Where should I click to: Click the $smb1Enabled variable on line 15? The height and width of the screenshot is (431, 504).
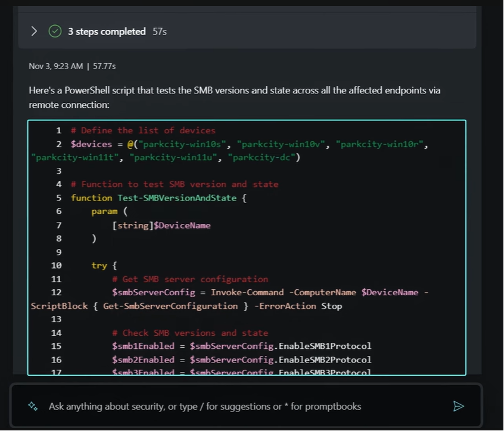coord(143,346)
